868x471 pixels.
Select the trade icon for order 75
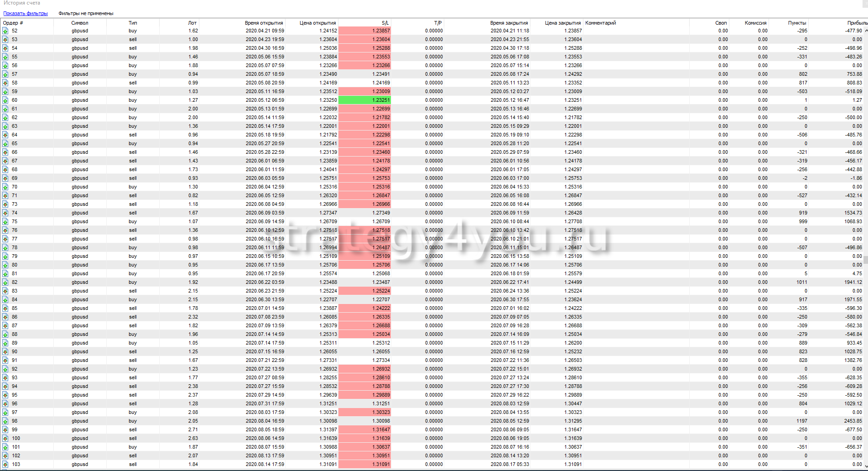click(5, 222)
